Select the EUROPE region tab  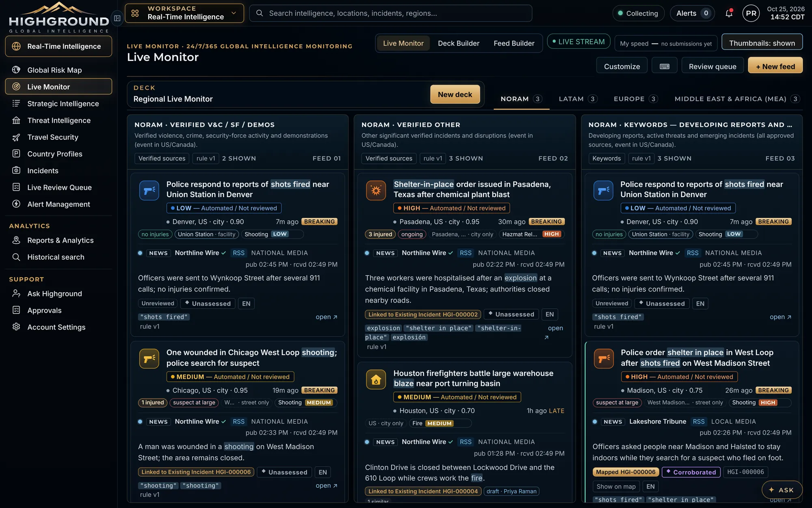click(x=635, y=99)
